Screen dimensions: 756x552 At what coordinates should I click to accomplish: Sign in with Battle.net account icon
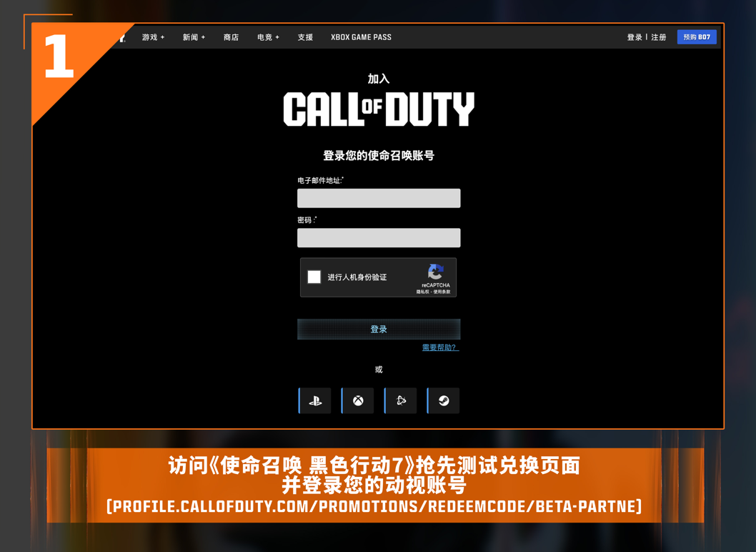pos(401,401)
